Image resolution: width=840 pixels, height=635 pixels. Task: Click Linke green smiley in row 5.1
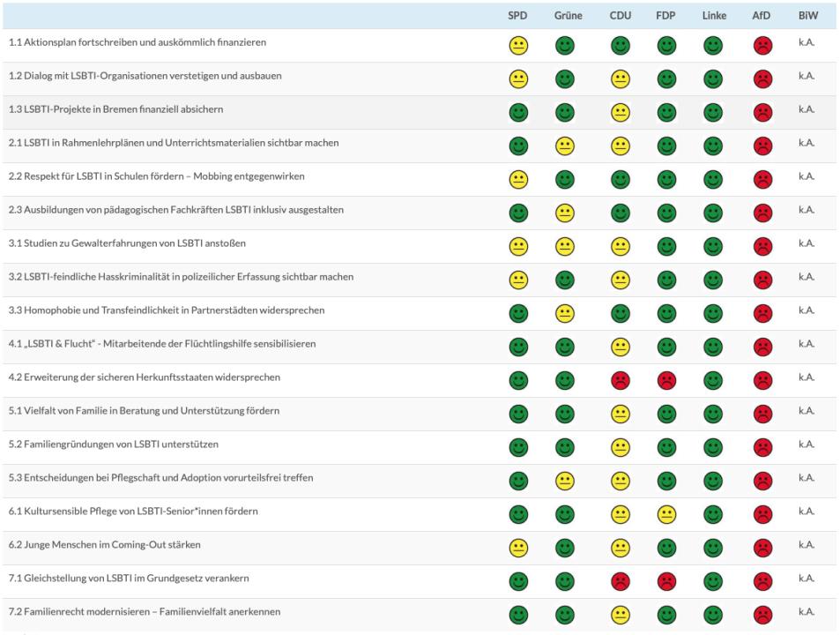(713, 415)
